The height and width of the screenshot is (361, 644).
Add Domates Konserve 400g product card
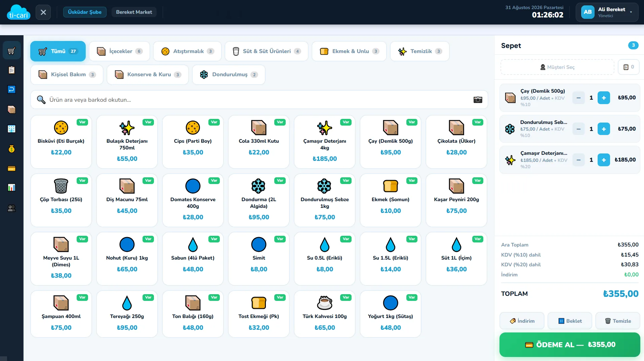(x=193, y=200)
